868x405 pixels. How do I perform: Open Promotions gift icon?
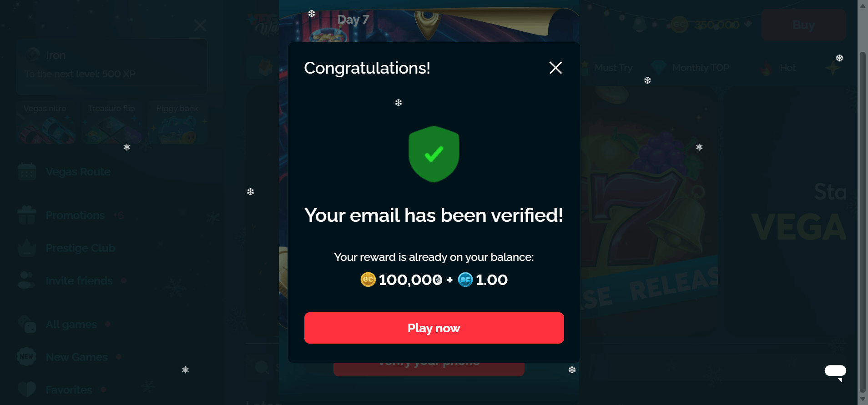[27, 215]
